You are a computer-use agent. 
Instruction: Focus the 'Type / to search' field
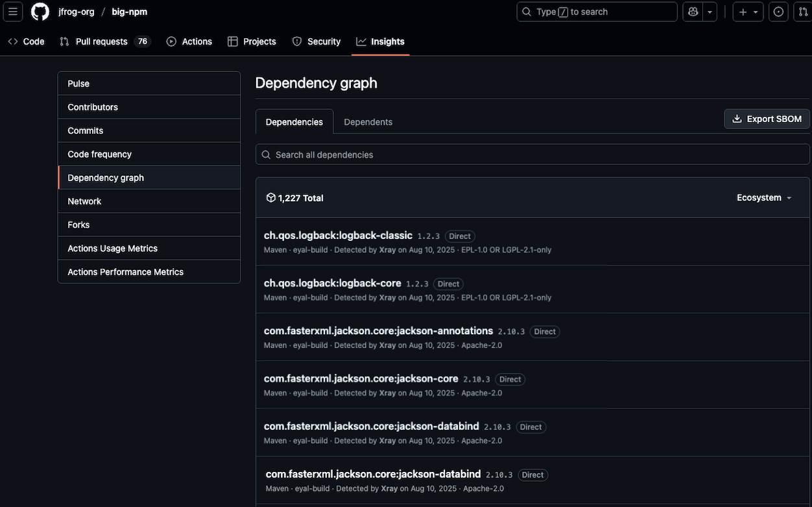tap(597, 12)
